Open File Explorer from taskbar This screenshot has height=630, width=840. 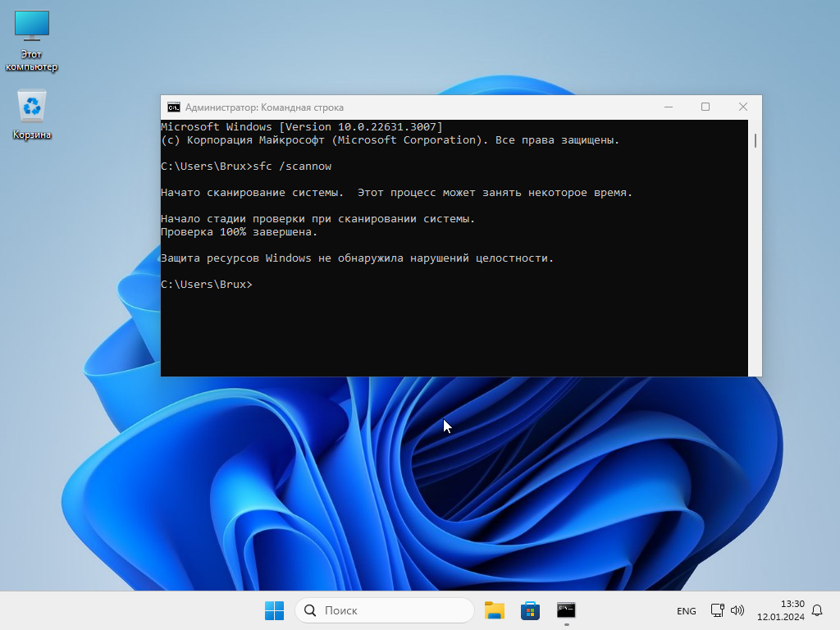(x=495, y=610)
